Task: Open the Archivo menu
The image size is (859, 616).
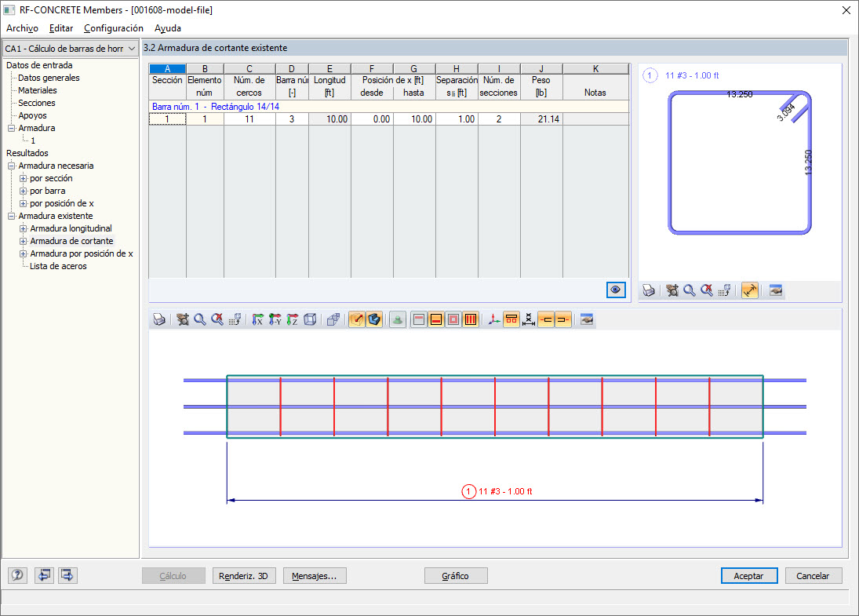Action: [22, 28]
